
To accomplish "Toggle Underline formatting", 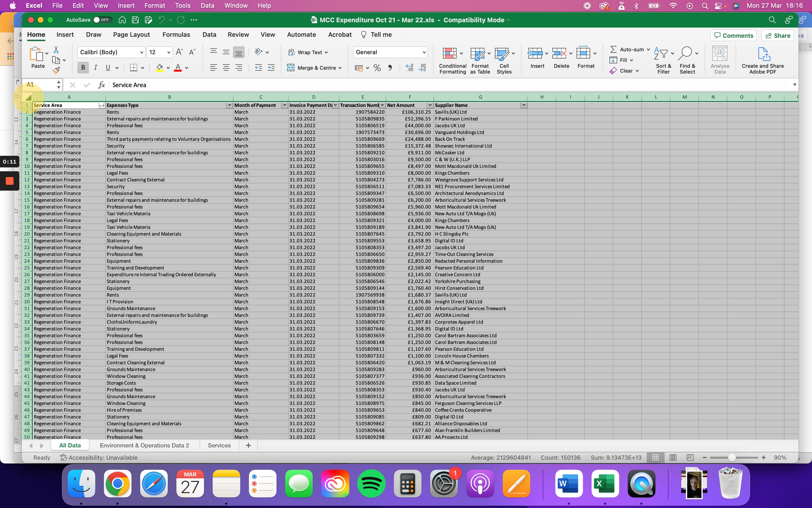I will point(108,67).
